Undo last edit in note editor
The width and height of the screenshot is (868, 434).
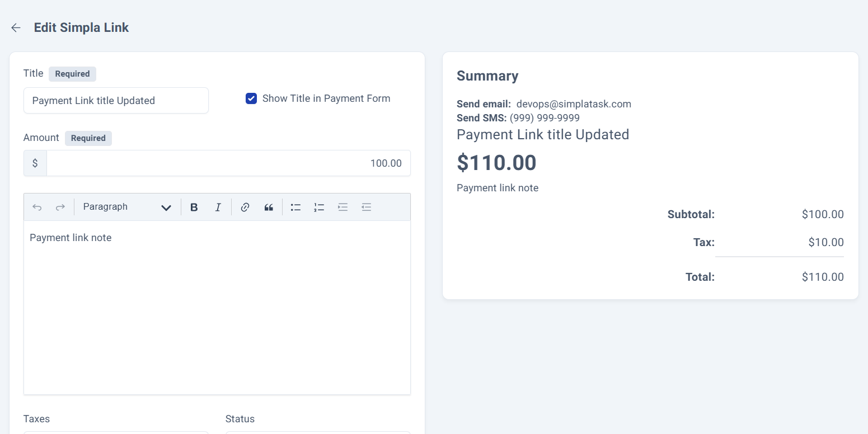[x=37, y=207]
